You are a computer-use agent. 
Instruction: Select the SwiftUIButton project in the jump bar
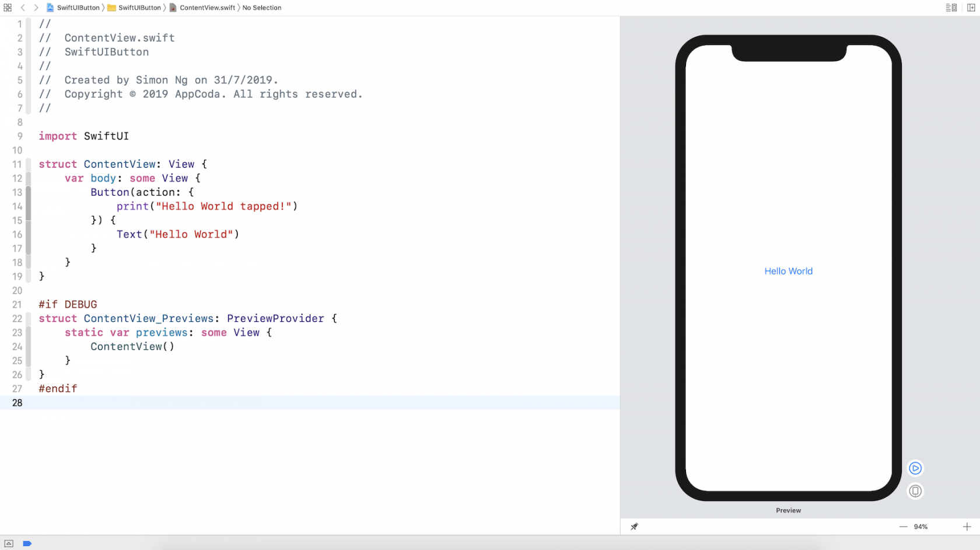pos(74,8)
